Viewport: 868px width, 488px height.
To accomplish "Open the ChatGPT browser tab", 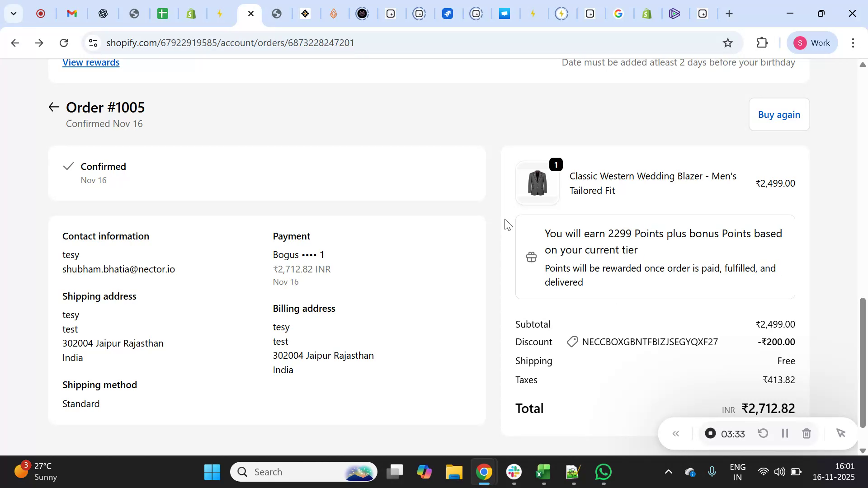I will coord(104,14).
